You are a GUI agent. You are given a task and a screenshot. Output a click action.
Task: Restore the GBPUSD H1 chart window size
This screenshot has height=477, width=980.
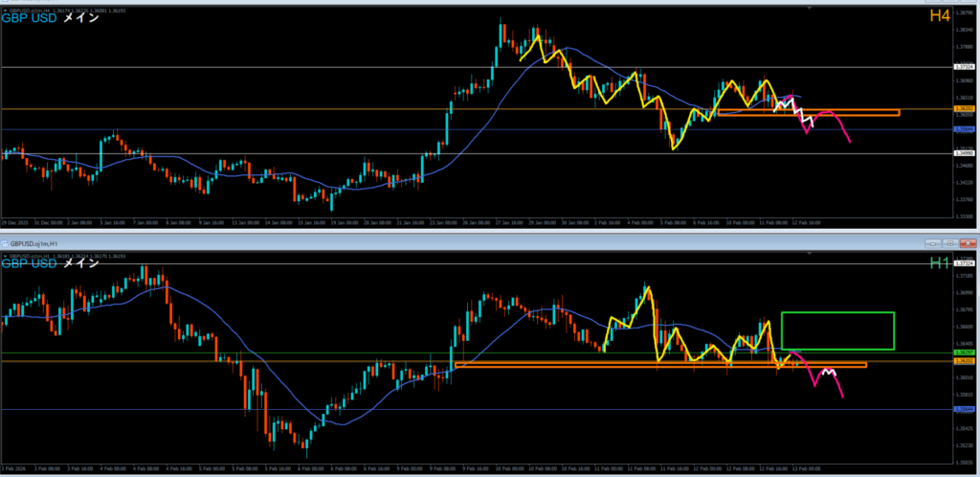[950, 242]
